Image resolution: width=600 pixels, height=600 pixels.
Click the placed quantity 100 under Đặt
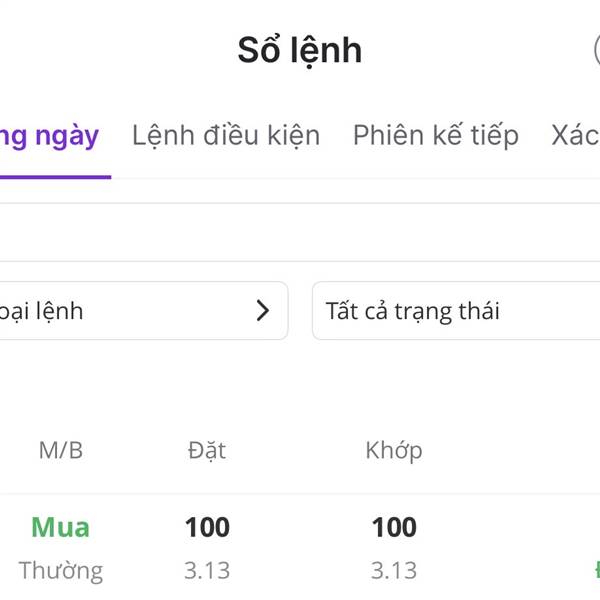pyautogui.click(x=207, y=527)
